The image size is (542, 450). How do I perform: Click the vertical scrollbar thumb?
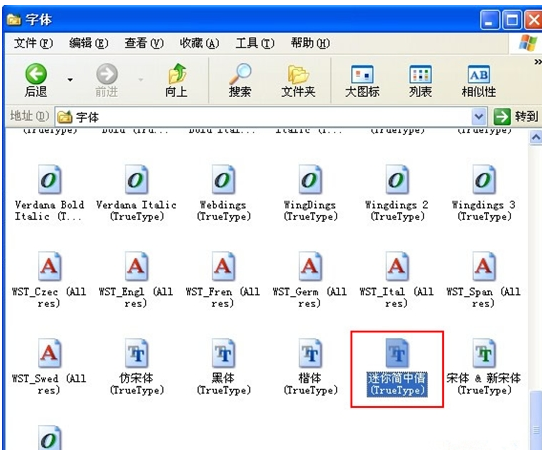[536, 420]
